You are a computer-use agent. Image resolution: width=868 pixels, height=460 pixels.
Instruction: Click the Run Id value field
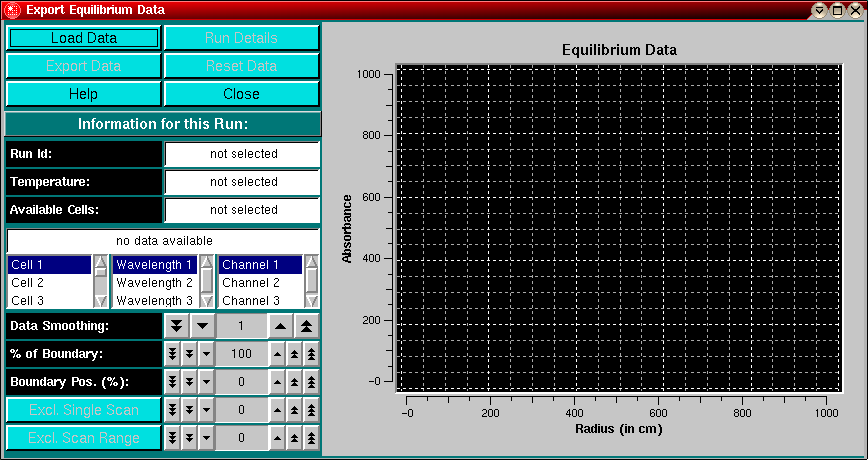pyautogui.click(x=242, y=154)
